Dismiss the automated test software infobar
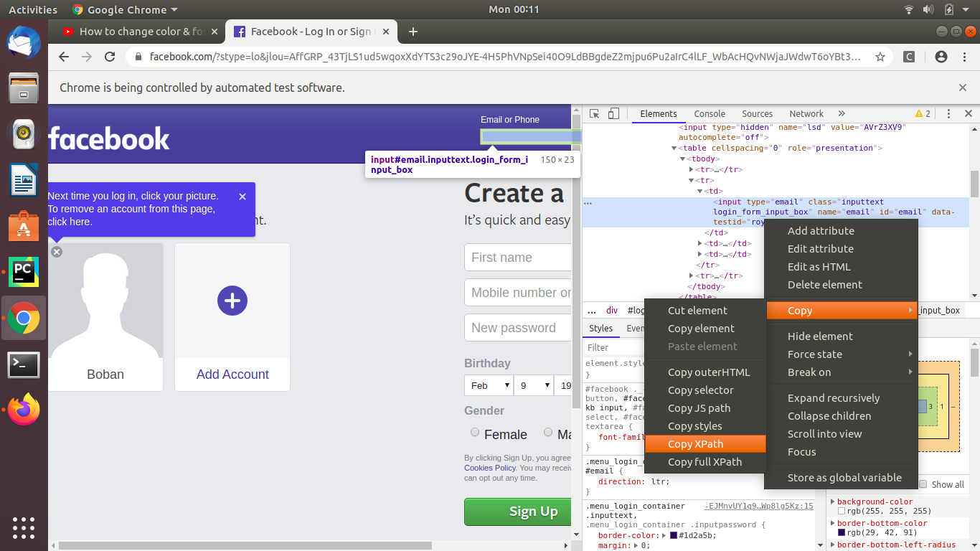Viewport: 980px width, 551px height. 963,88
